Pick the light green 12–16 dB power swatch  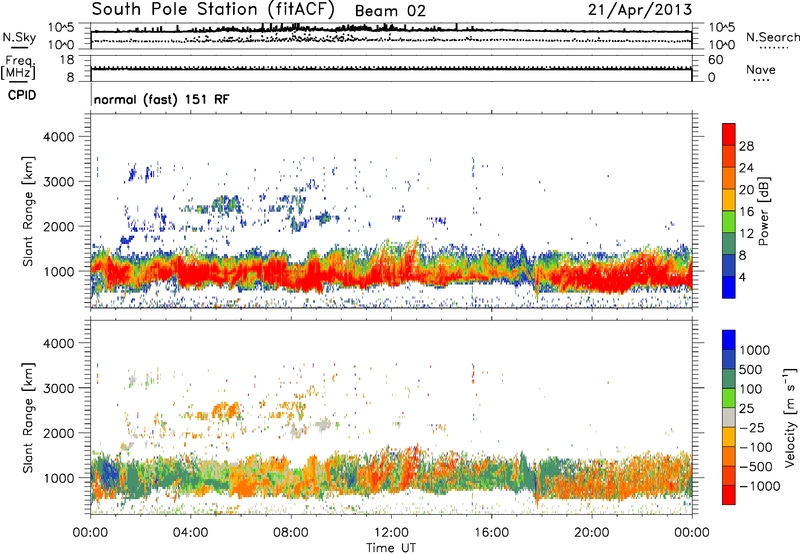pyautogui.click(x=729, y=222)
